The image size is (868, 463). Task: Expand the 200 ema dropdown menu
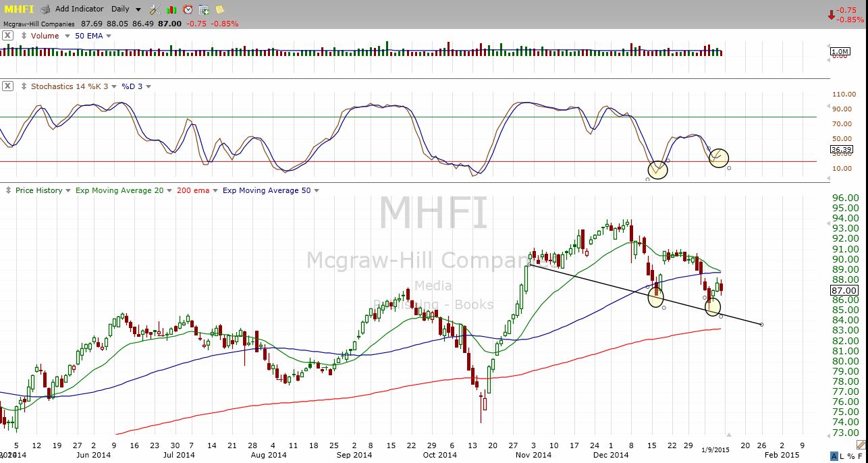point(215,191)
